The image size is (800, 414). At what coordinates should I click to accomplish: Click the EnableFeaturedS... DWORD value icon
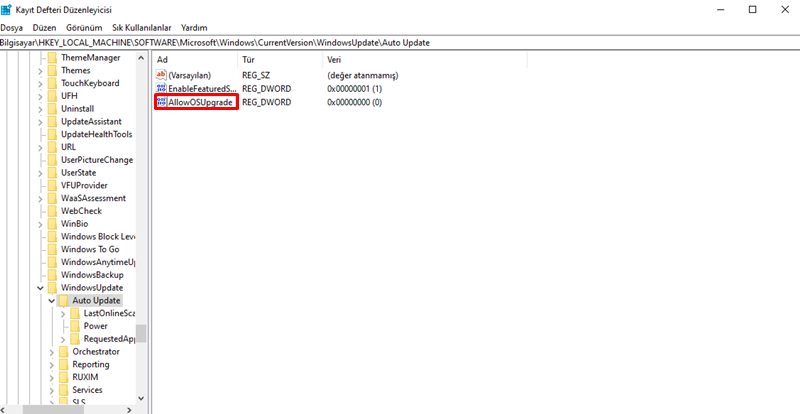(x=161, y=88)
